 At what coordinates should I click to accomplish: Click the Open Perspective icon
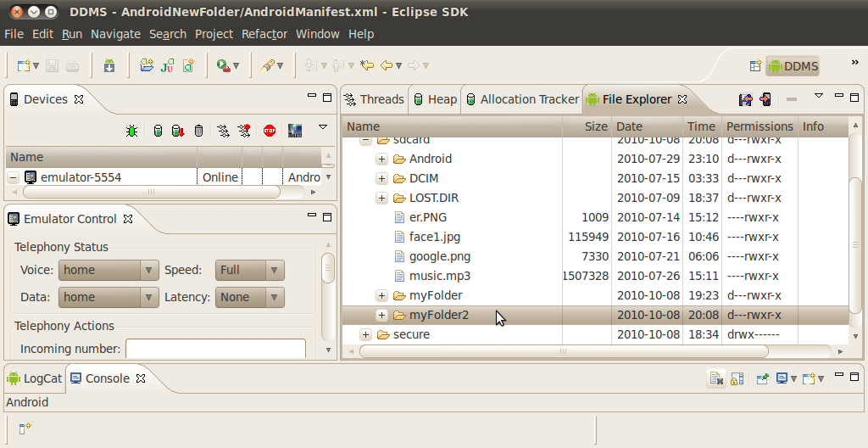pyautogui.click(x=755, y=66)
